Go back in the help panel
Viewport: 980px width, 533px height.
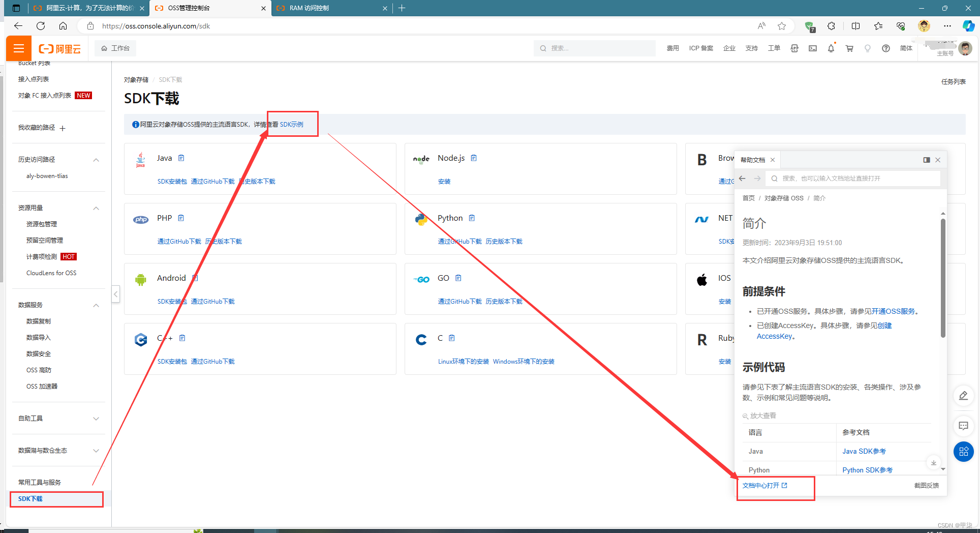pos(742,179)
